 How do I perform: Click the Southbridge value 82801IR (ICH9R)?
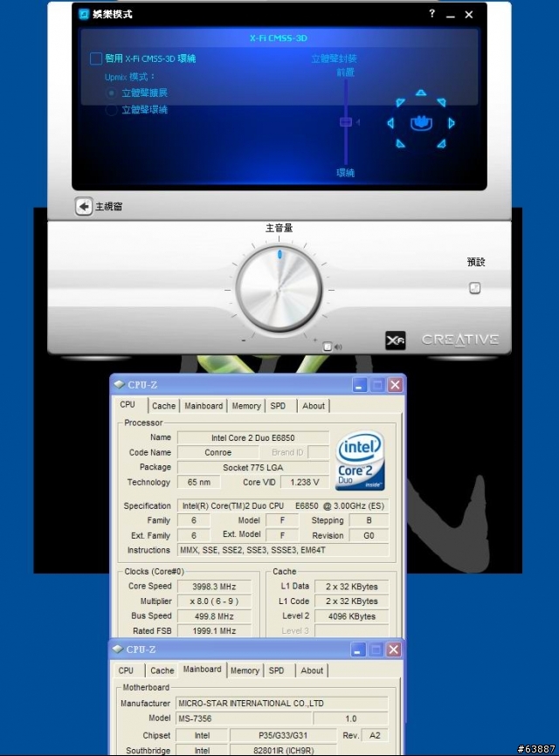click(x=283, y=750)
